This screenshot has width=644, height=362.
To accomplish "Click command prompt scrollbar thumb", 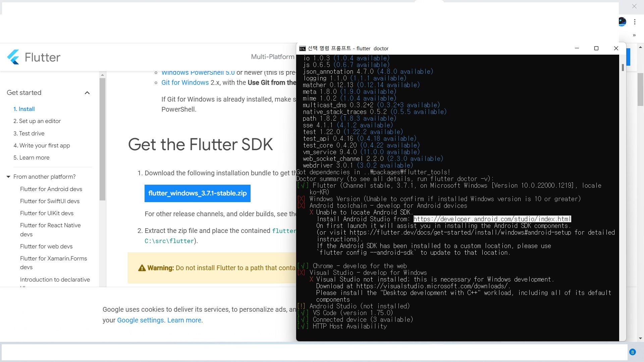I will (623, 67).
